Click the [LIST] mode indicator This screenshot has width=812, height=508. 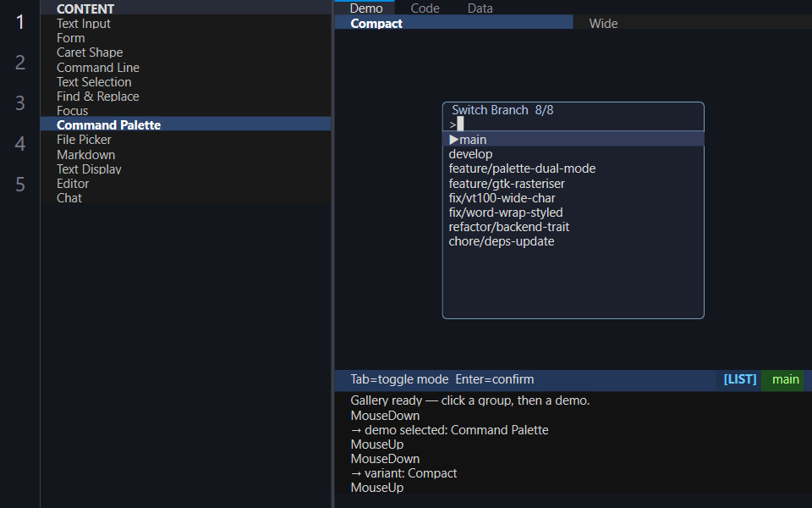point(739,379)
